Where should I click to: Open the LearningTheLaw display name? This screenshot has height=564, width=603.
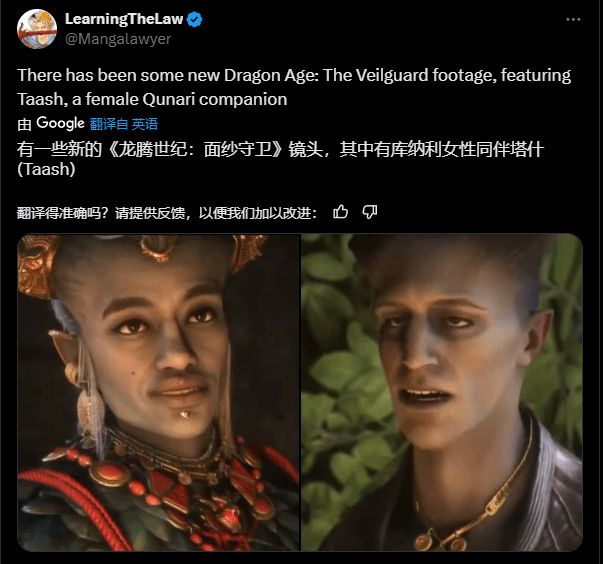point(124,19)
